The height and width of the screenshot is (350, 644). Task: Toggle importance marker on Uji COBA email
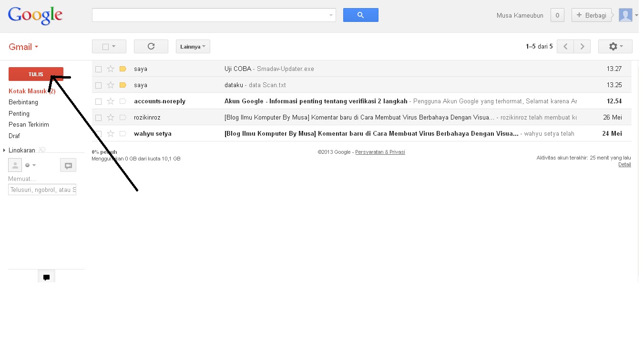123,69
